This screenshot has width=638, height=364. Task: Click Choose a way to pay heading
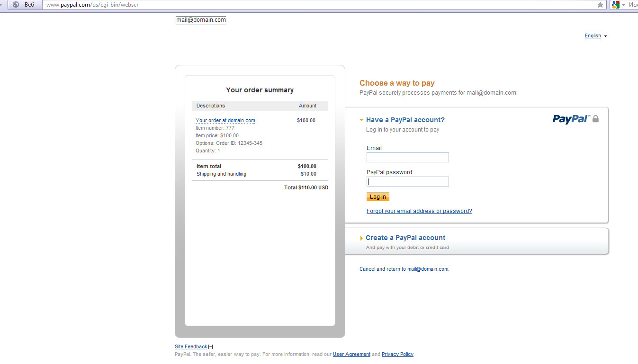397,83
